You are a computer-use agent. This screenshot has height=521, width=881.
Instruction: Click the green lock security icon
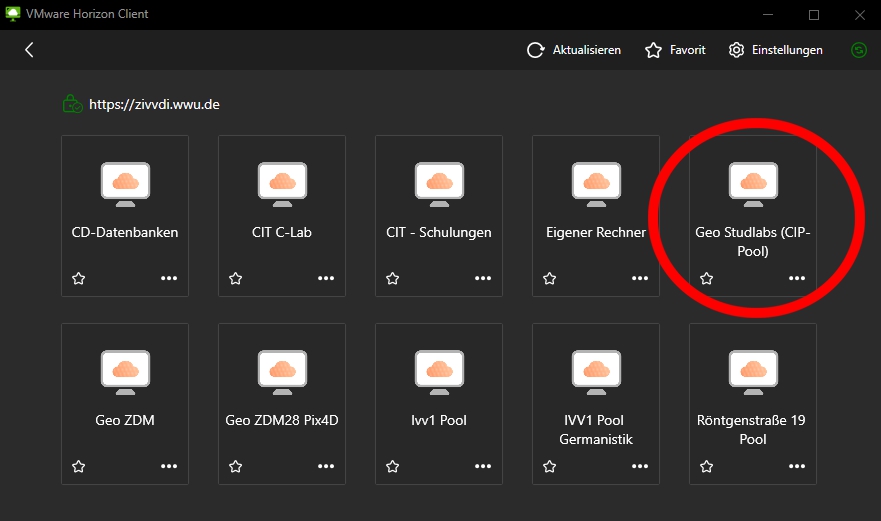[x=72, y=104]
